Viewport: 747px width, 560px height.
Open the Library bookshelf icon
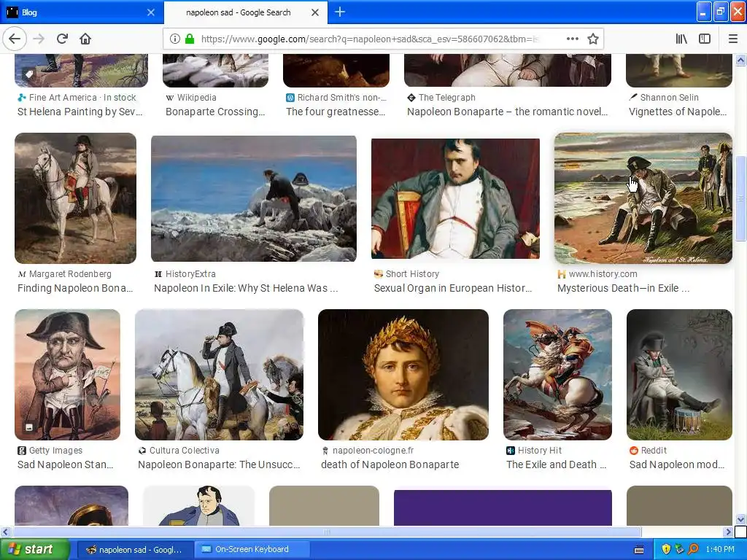click(x=682, y=39)
